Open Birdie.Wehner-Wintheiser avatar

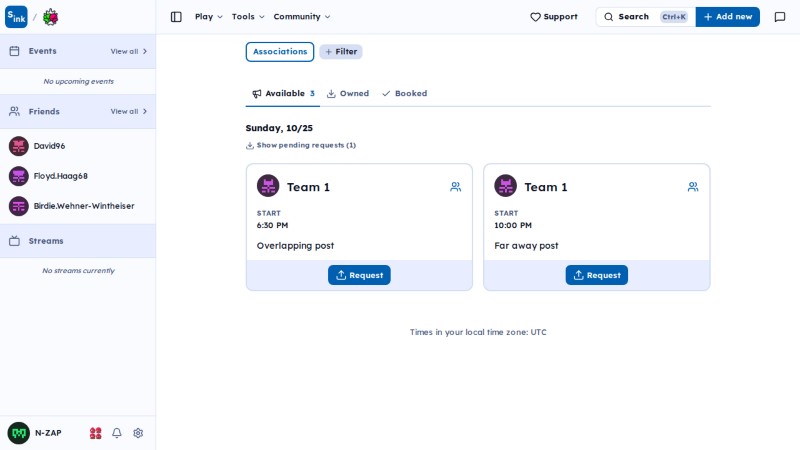(x=18, y=206)
